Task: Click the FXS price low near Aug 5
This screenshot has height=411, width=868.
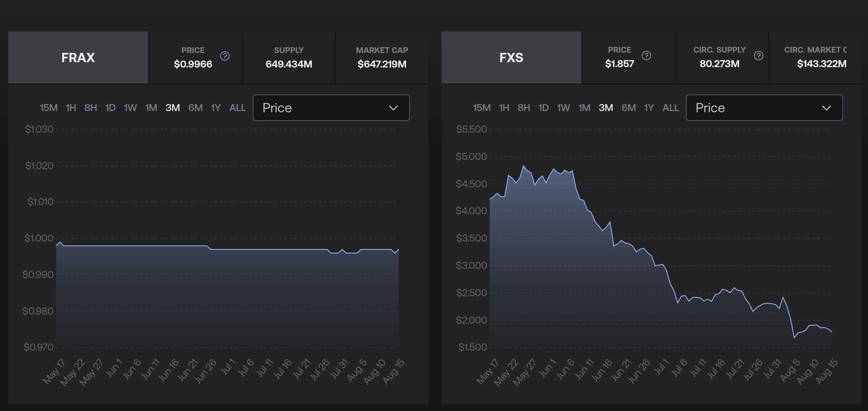Action: tap(794, 338)
